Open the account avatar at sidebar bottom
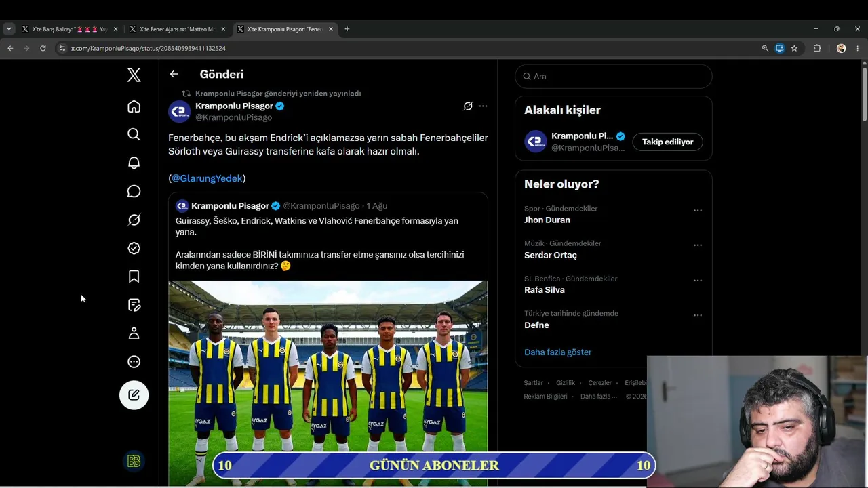The image size is (868, 488). (x=134, y=462)
